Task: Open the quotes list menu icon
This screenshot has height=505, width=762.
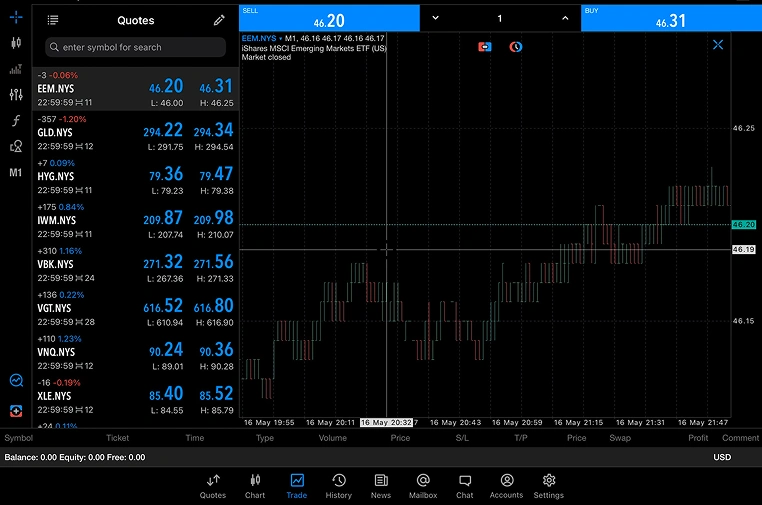Action: (x=53, y=20)
